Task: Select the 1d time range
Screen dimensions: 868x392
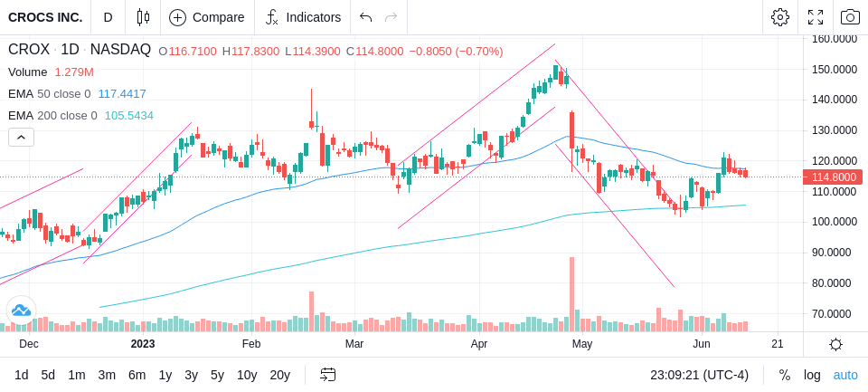Action: coord(21,375)
